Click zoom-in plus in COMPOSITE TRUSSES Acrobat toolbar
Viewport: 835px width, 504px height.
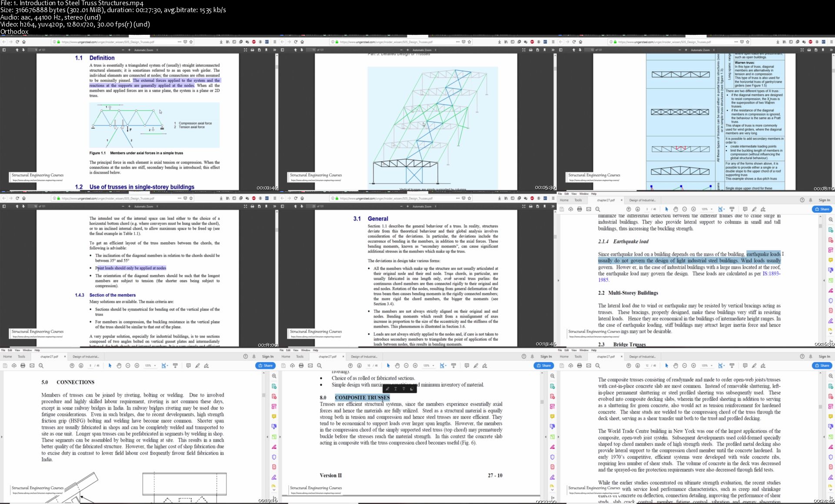coord(415,365)
